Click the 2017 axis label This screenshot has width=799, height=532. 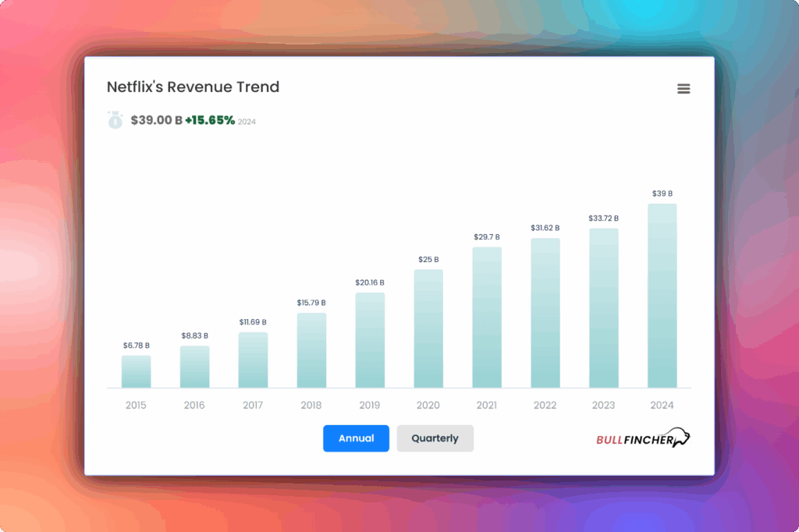click(253, 405)
